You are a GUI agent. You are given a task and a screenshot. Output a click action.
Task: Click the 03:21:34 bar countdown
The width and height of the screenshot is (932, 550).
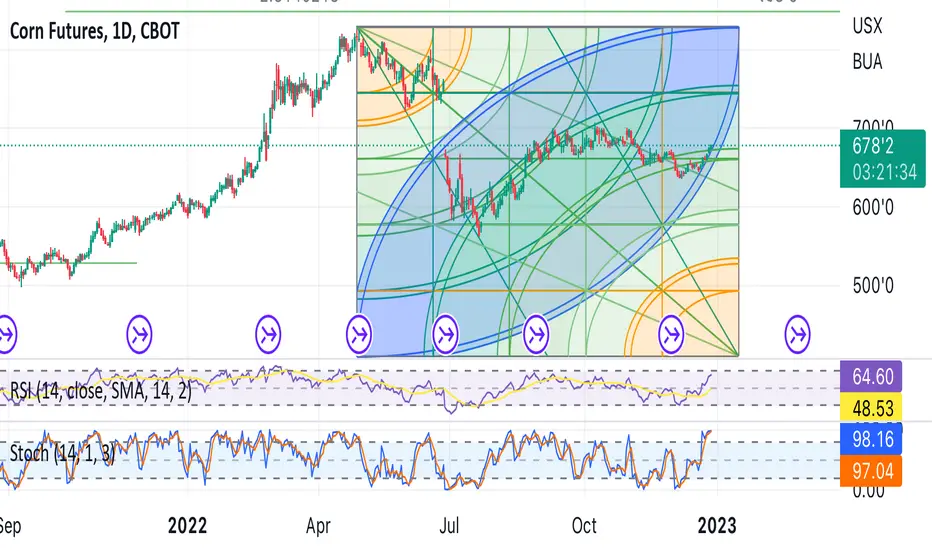coord(884,172)
